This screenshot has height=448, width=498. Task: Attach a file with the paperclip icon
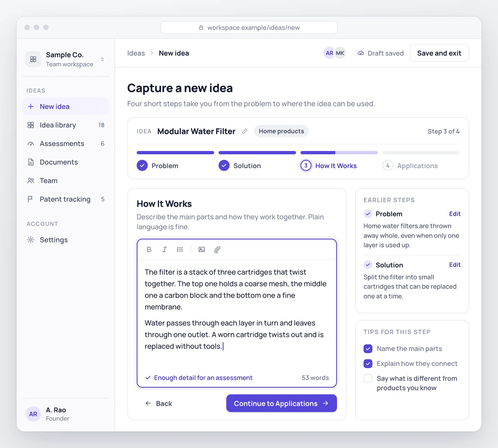tap(217, 249)
